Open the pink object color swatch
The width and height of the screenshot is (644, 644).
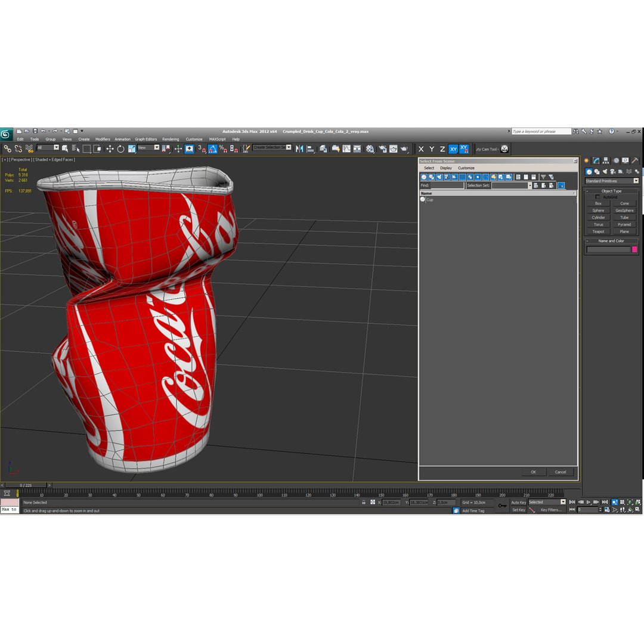(x=634, y=249)
